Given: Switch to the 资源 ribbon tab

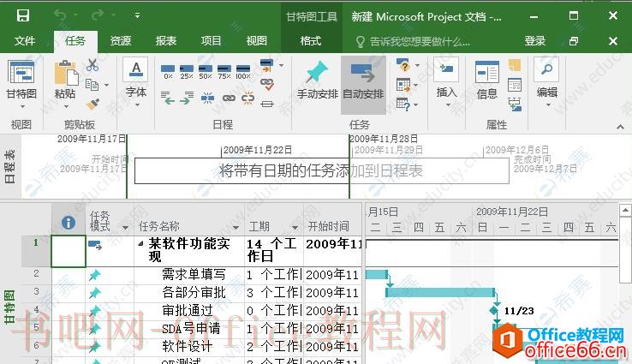Looking at the screenshot, I should click(x=121, y=41).
